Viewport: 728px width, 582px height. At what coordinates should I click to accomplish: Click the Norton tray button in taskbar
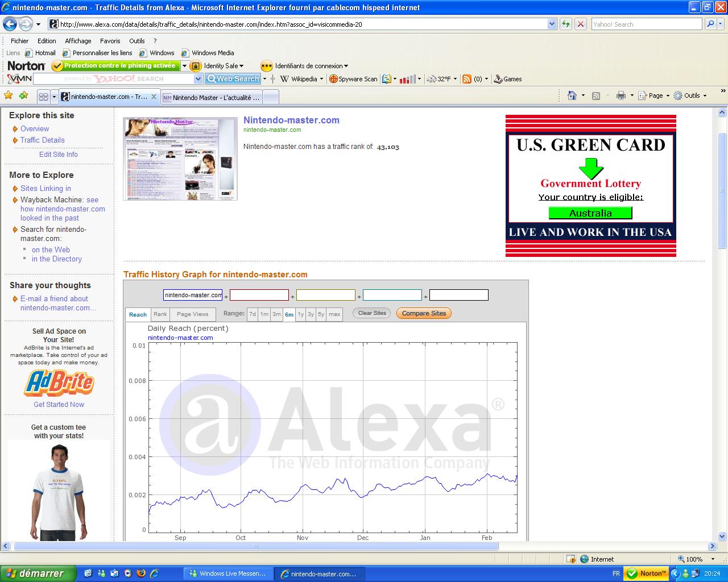point(647,573)
